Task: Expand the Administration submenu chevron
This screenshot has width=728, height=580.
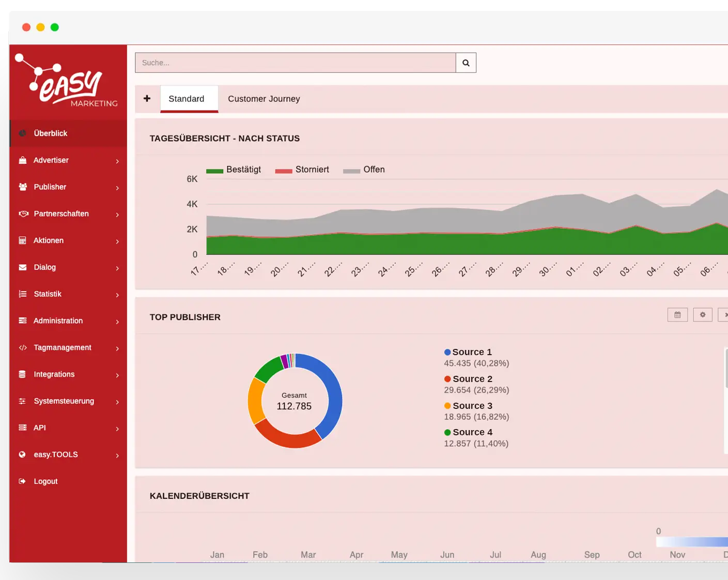Action: 117,322
